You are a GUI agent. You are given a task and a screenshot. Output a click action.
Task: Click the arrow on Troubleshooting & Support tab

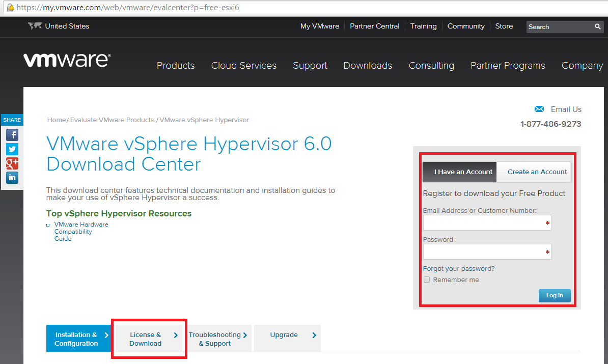(244, 335)
